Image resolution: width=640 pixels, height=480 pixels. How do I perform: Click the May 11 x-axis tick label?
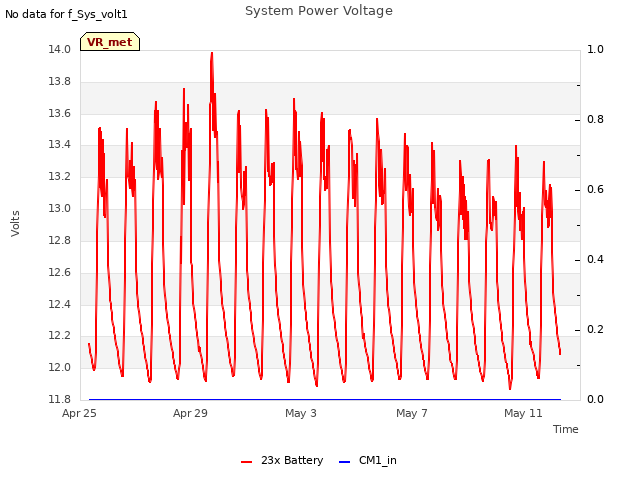click(x=523, y=413)
